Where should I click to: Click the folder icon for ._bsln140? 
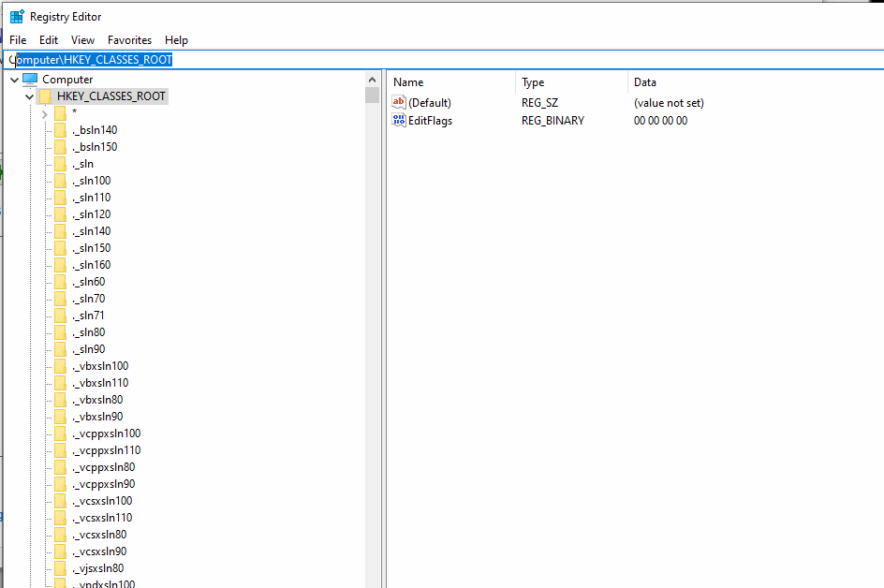(60, 130)
